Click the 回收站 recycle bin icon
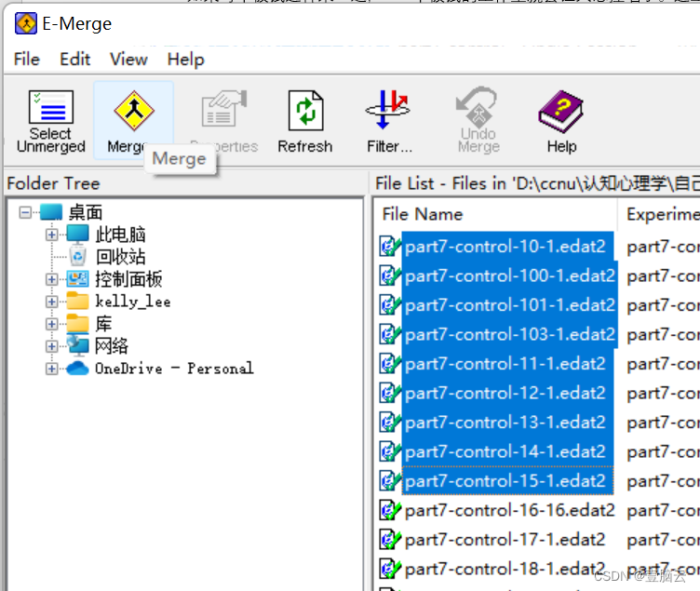This screenshot has height=591, width=700. coord(77,256)
